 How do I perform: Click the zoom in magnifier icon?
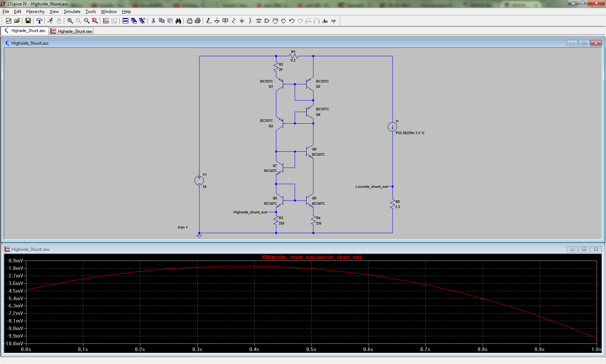point(70,21)
